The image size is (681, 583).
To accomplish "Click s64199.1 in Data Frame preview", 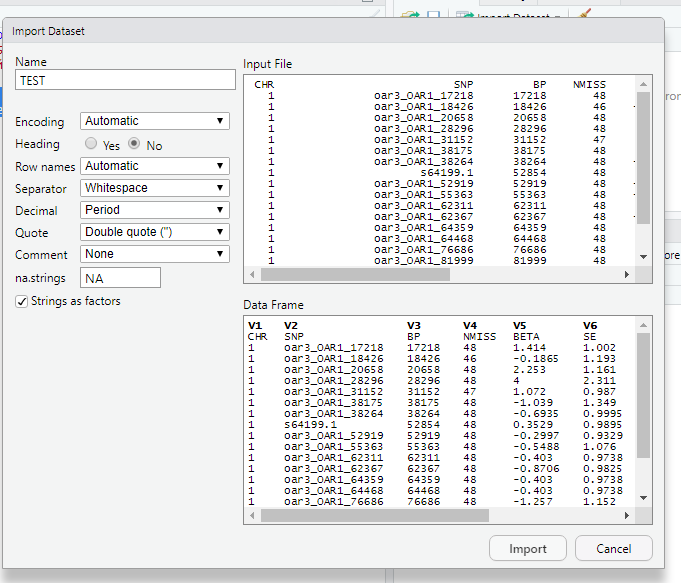I will [x=310, y=424].
